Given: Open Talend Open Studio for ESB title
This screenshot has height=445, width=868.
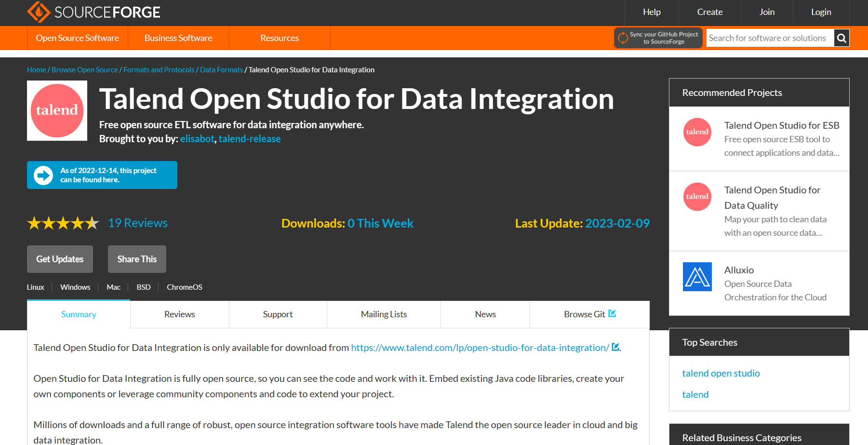Looking at the screenshot, I should 782,125.
